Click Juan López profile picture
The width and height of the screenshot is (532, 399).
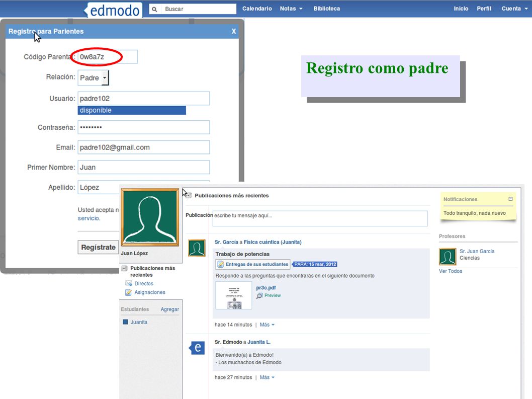click(150, 217)
